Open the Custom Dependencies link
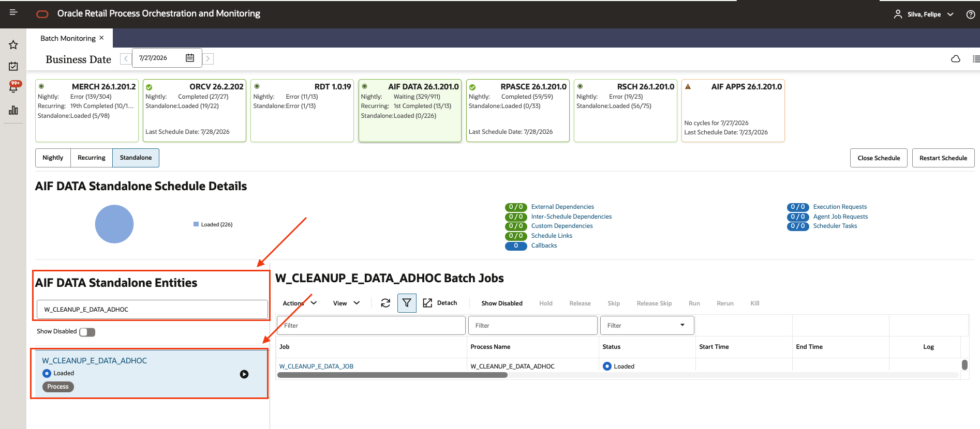This screenshot has width=980, height=429. 562,226
